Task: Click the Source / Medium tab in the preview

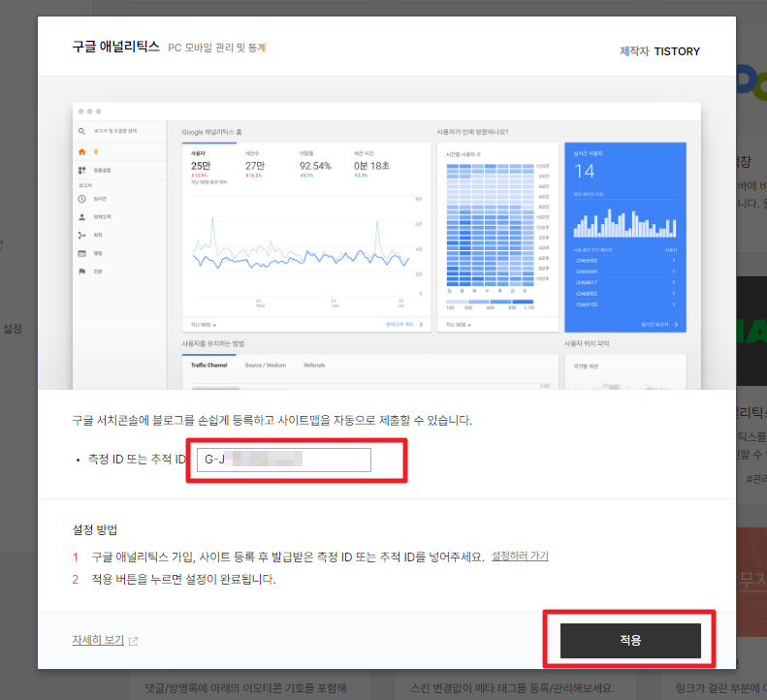Action: 265,366
